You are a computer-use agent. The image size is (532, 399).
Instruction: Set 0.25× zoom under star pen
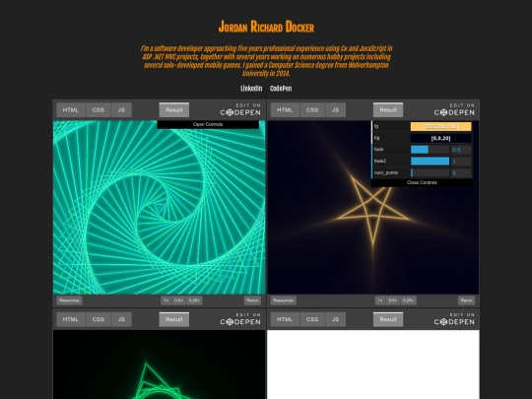click(409, 300)
